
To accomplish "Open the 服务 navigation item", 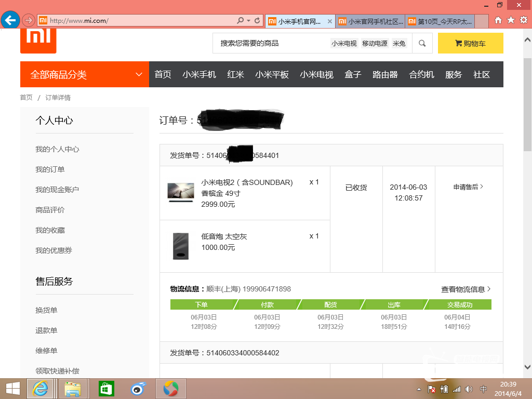I will pos(454,74).
